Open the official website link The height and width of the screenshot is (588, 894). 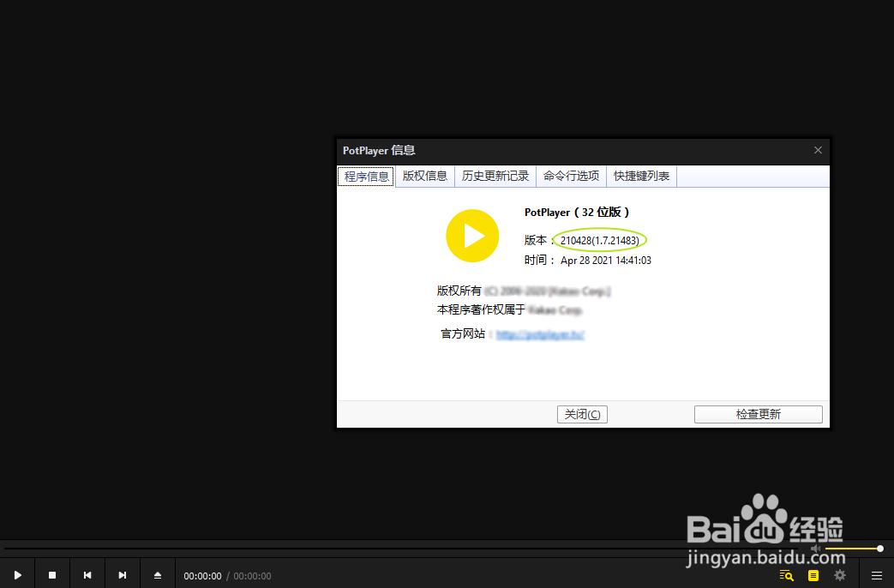click(x=540, y=334)
